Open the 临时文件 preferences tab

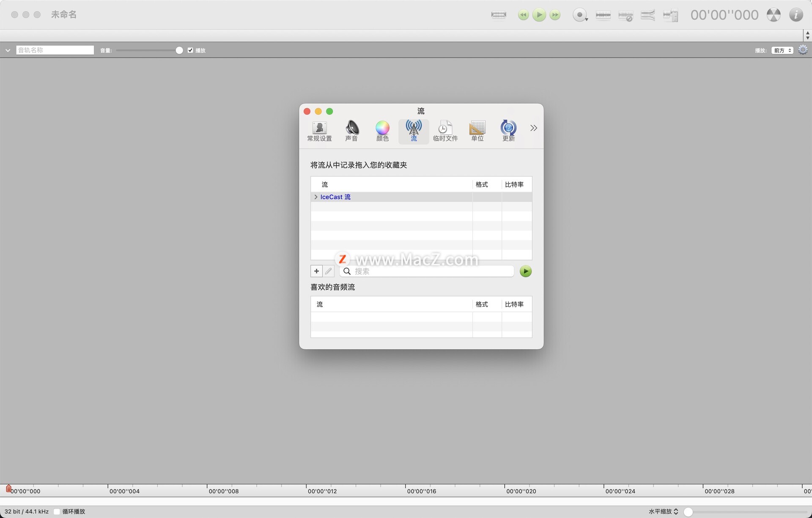pos(445,131)
